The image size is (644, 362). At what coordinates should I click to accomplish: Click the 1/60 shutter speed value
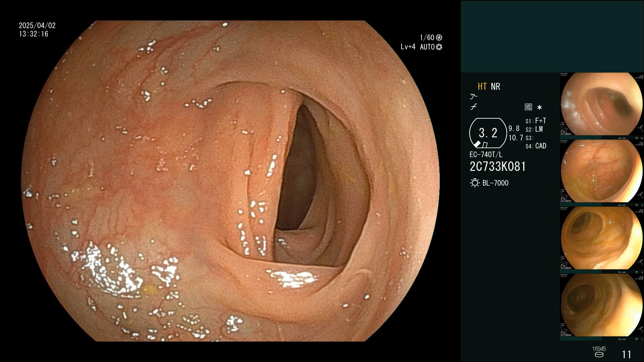pyautogui.click(x=427, y=38)
